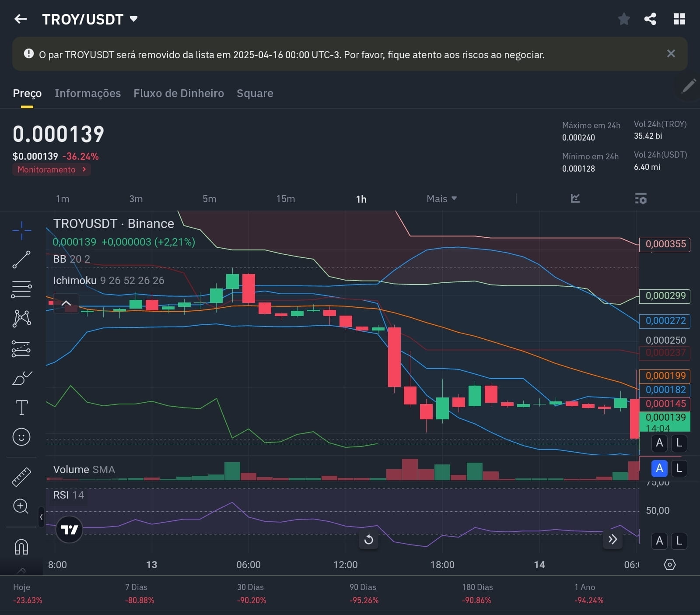The width and height of the screenshot is (700, 615).
Task: Open the time axis settings hexagon icon
Action: pyautogui.click(x=670, y=565)
